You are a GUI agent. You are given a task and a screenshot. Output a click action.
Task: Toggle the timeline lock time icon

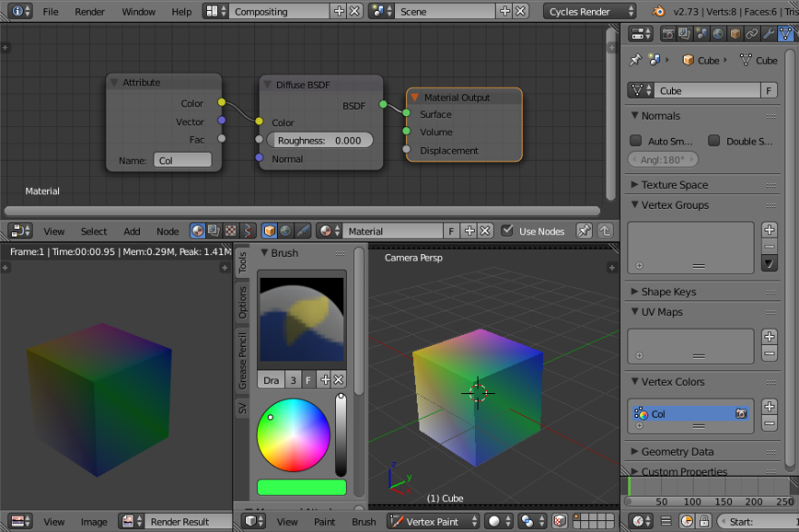coord(705,521)
